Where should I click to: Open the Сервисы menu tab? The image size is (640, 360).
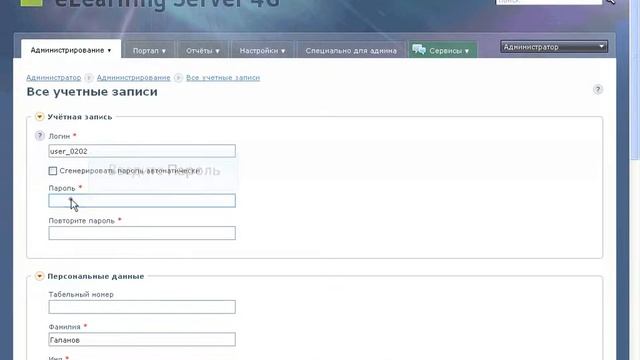pyautogui.click(x=443, y=51)
